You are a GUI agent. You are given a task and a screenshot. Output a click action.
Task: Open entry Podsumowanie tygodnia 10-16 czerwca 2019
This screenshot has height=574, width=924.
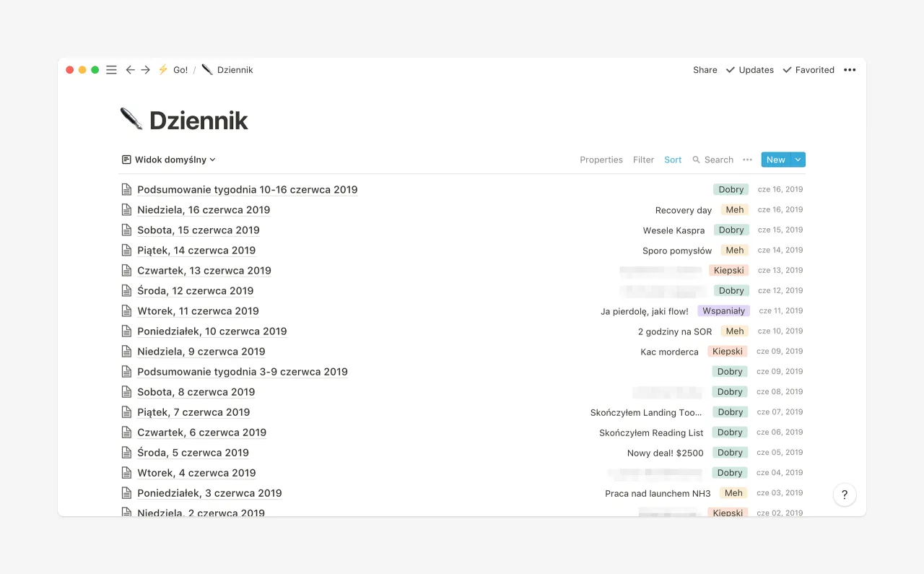coord(247,190)
